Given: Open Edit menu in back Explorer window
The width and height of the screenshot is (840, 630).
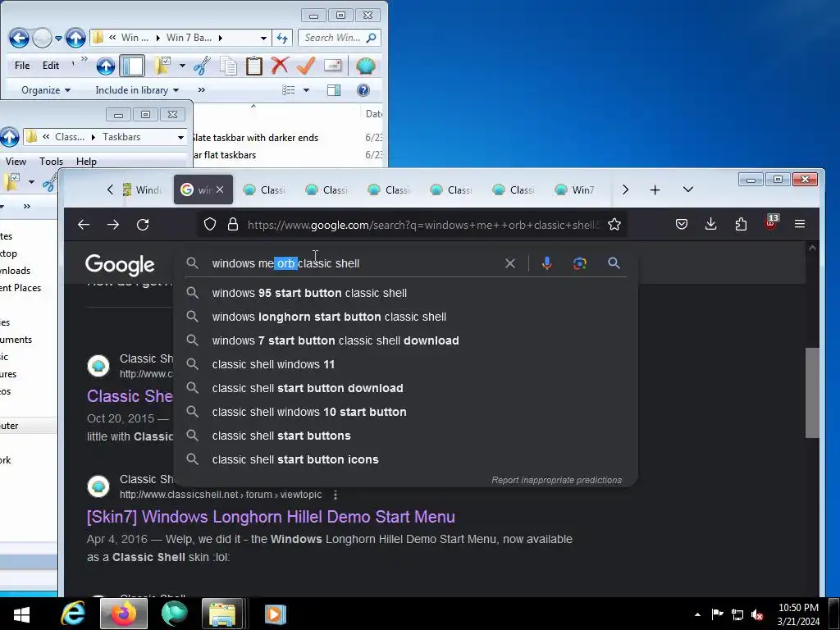Looking at the screenshot, I should pyautogui.click(x=51, y=66).
